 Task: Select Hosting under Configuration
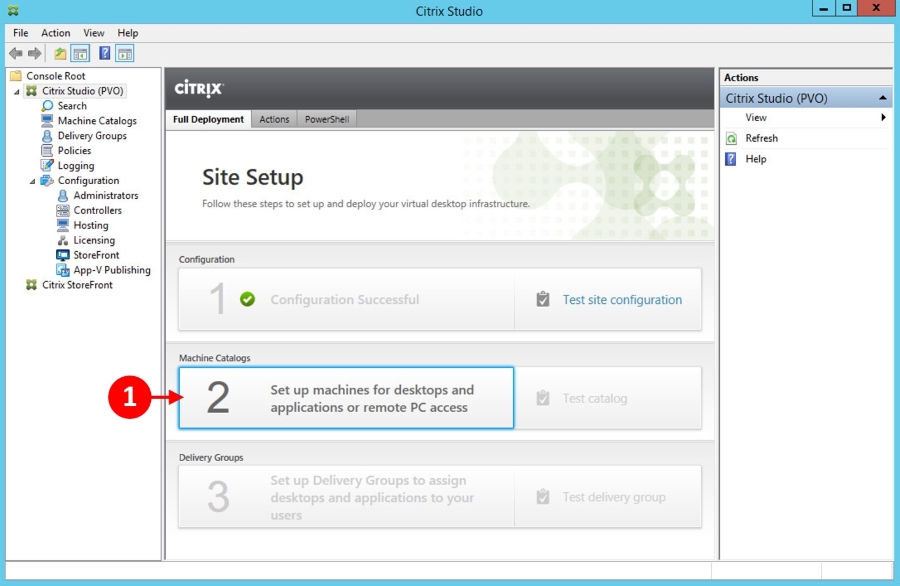click(x=91, y=225)
